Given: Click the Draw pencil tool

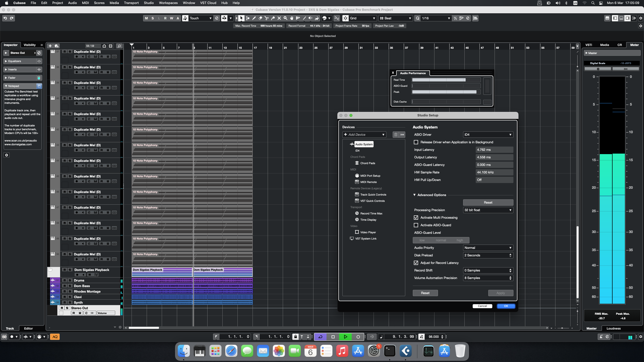Looking at the screenshot, I should 254,18.
